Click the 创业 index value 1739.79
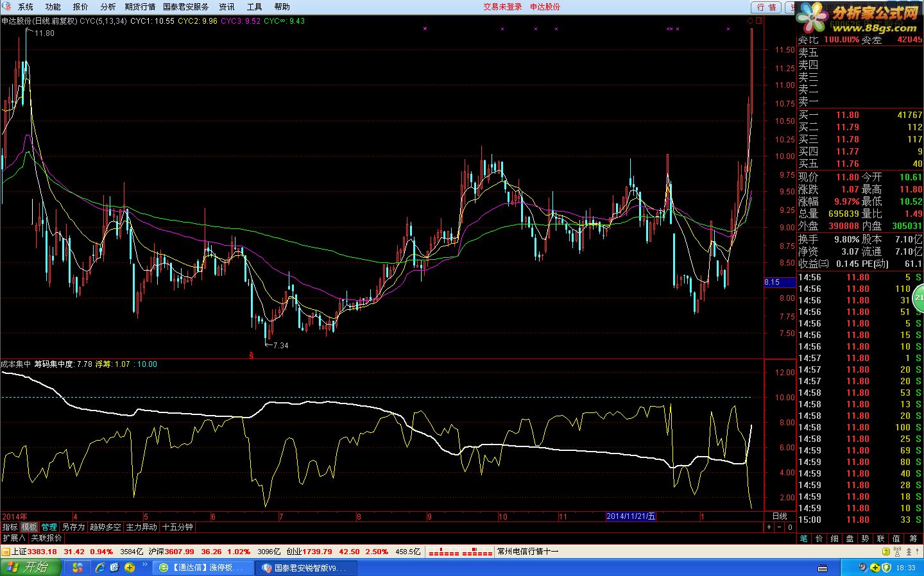 (317, 552)
